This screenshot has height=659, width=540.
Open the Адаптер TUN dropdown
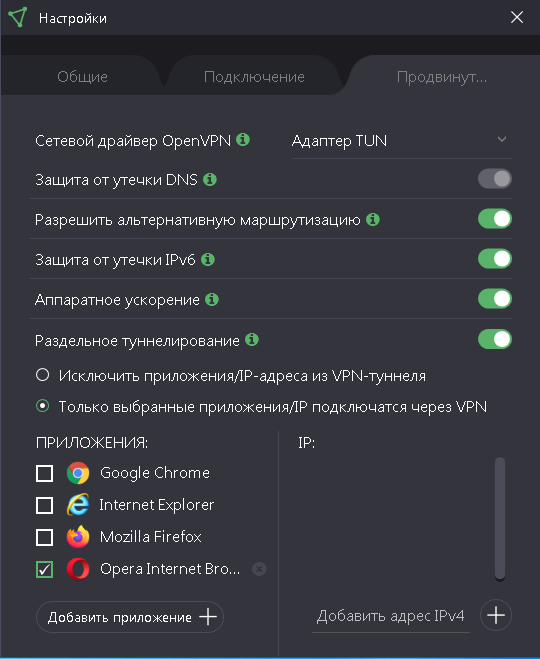tap(401, 141)
